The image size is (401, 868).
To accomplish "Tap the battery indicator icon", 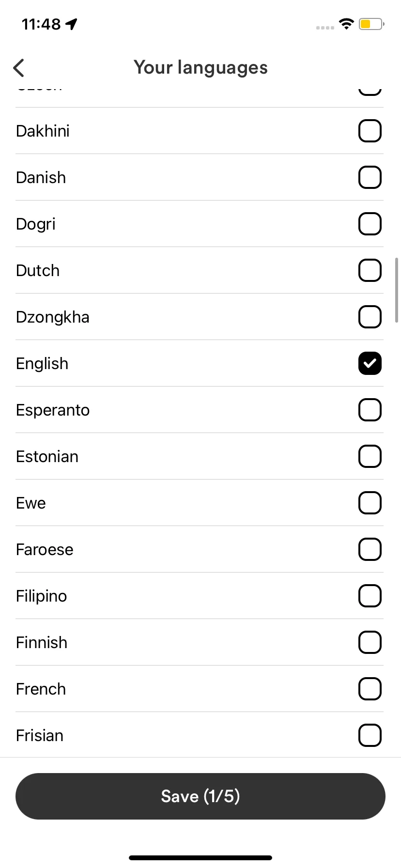I will tap(371, 24).
